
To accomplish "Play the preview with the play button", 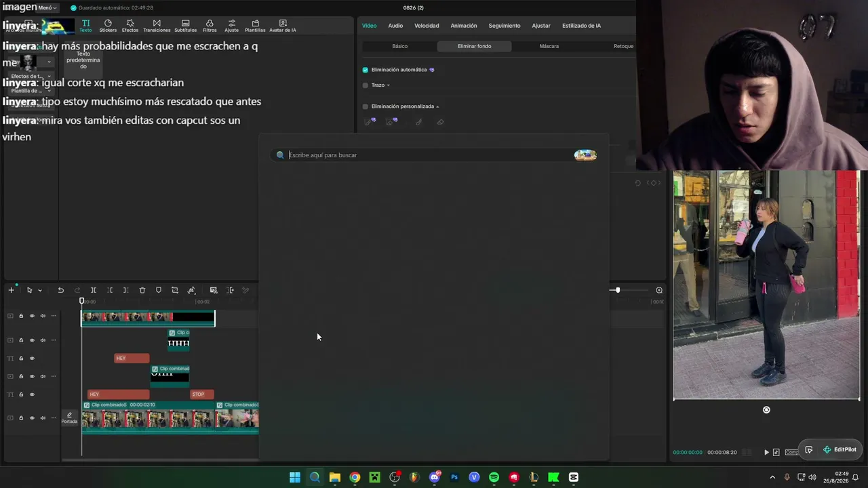I will pos(766,452).
